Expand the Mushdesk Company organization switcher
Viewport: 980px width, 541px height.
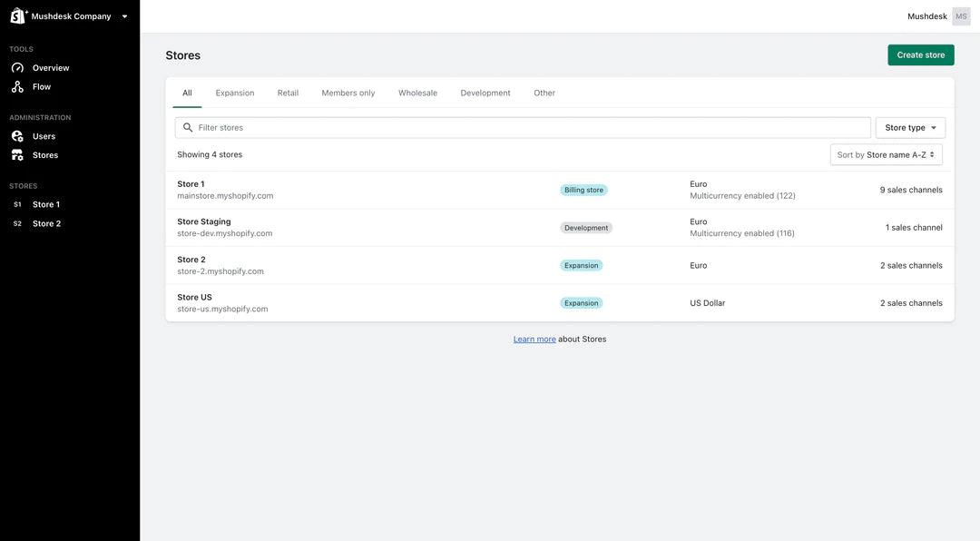pyautogui.click(x=124, y=16)
